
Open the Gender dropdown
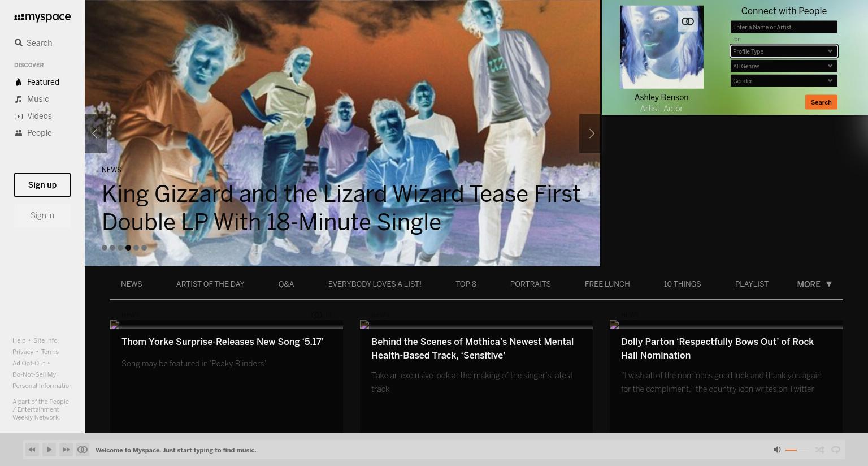click(784, 81)
